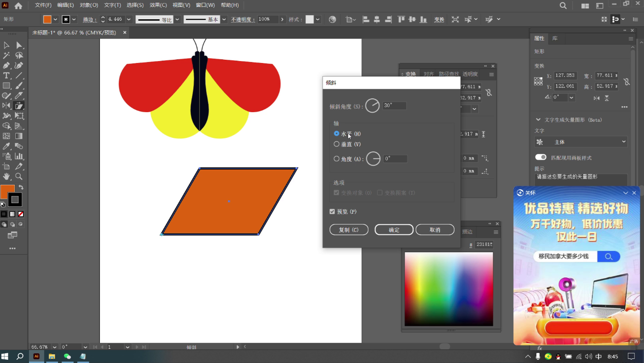
Task: Confirm shear with 确定 button
Action: [394, 230]
